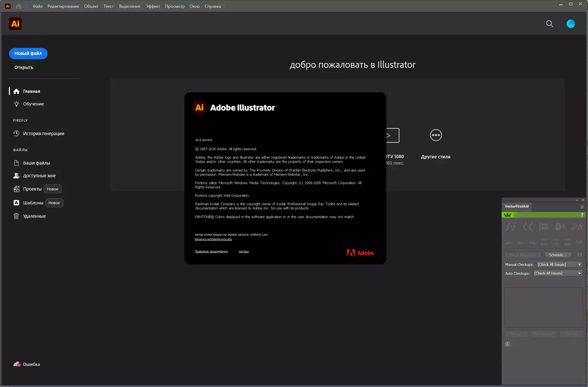Click the info icon at VectorFirstAid bottom
Viewport: 588px width, 387px height.
508,344
